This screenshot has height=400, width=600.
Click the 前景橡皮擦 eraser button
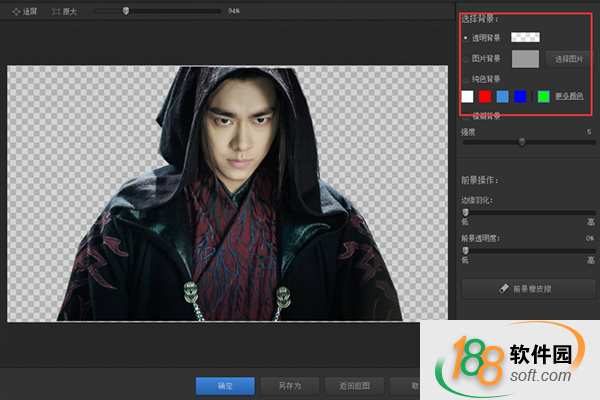pos(529,289)
